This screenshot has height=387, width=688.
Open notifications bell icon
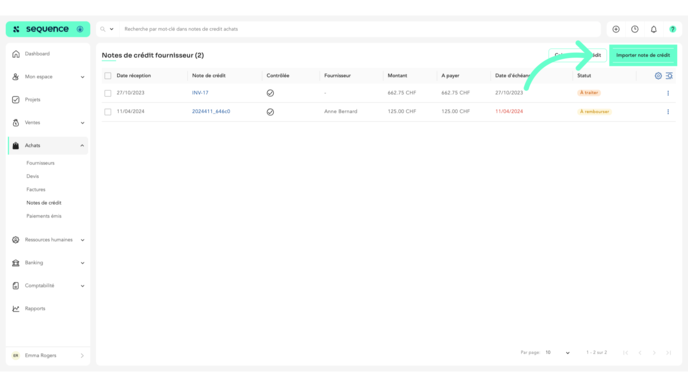click(653, 29)
